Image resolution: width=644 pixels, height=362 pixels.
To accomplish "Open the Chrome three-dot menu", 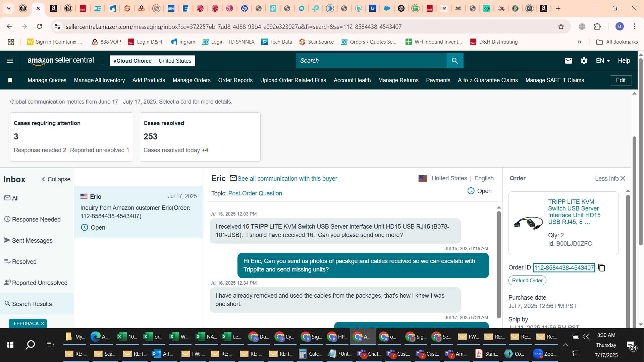I will [635, 26].
